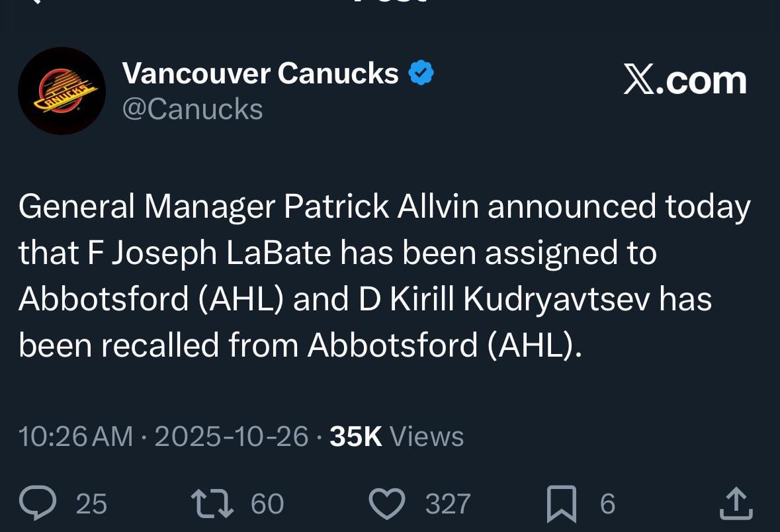Click the post timestamp 10:26 AM

click(x=75, y=436)
